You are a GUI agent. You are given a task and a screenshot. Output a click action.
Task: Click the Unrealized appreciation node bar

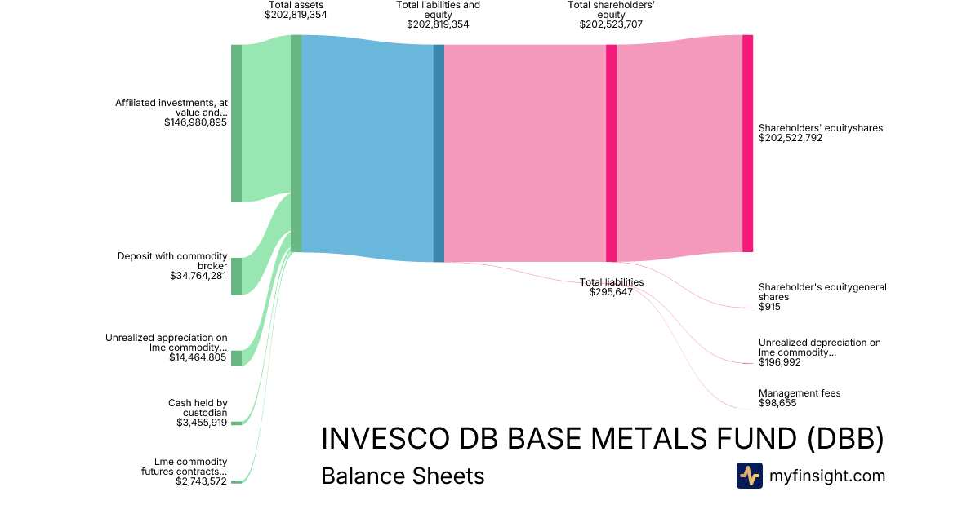236,358
